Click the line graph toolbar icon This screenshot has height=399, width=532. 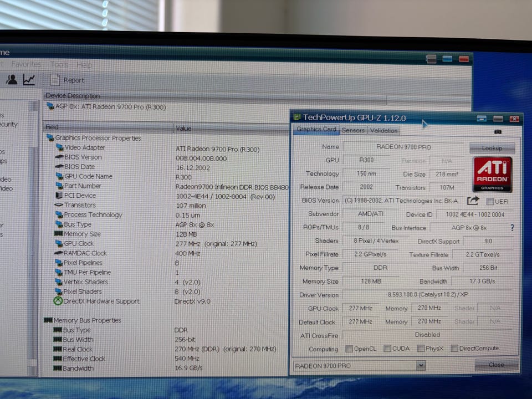[x=29, y=80]
